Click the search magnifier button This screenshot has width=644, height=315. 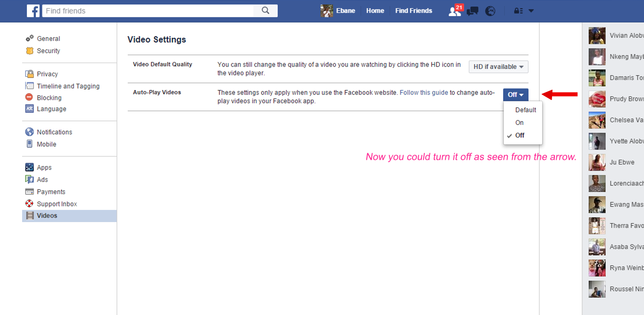(x=265, y=10)
